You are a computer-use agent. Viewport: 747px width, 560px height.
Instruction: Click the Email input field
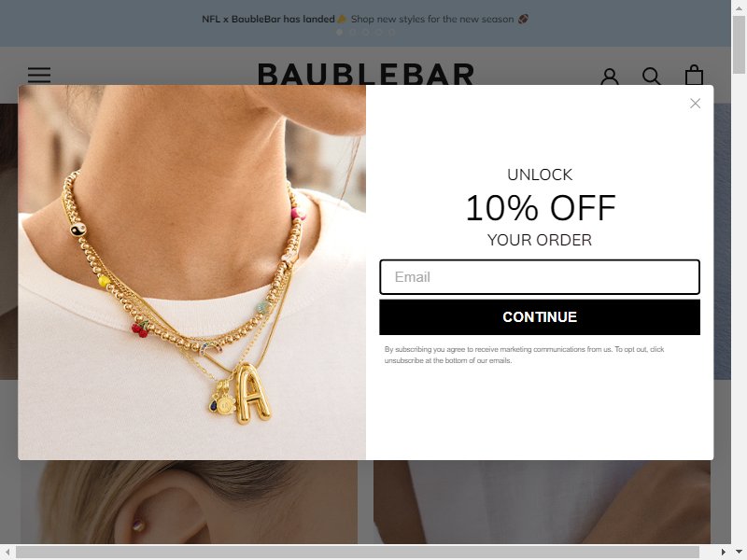(x=540, y=277)
